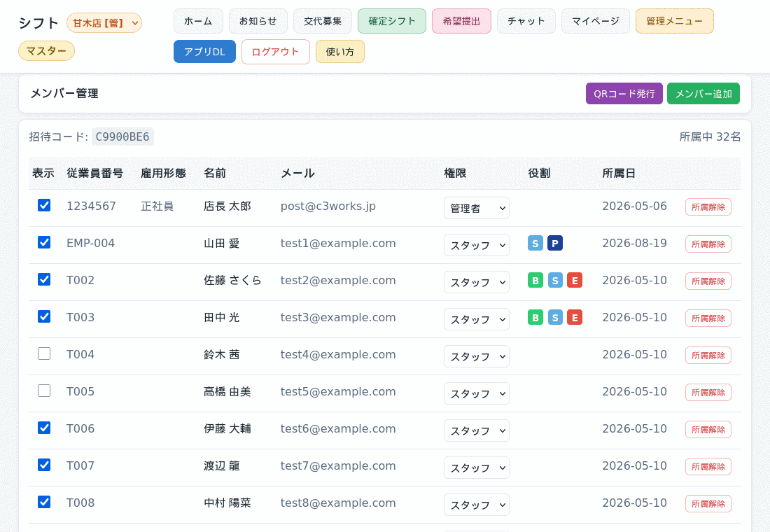Click the ログアウト button
The height and width of the screenshot is (532, 770).
coord(276,52)
